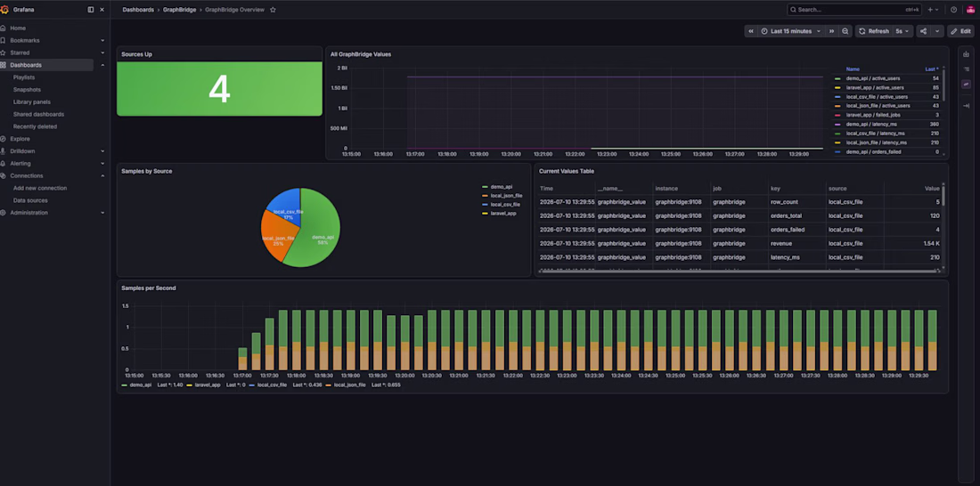Toggle local_json_file / active_users legend series
The width and height of the screenshot is (980, 486).
878,106
